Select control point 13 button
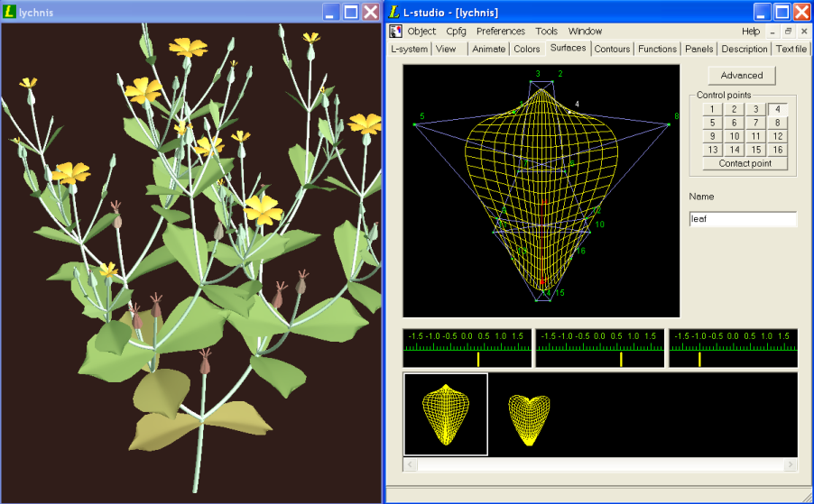 pos(712,150)
